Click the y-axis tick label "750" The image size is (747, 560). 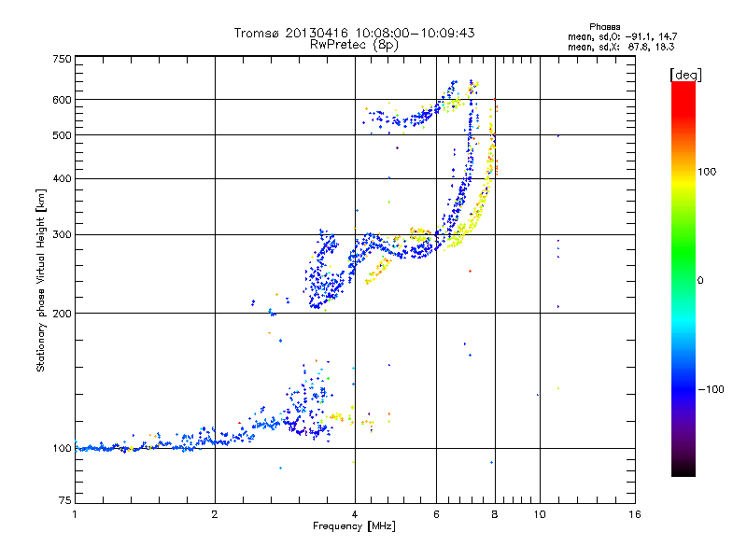[62, 59]
